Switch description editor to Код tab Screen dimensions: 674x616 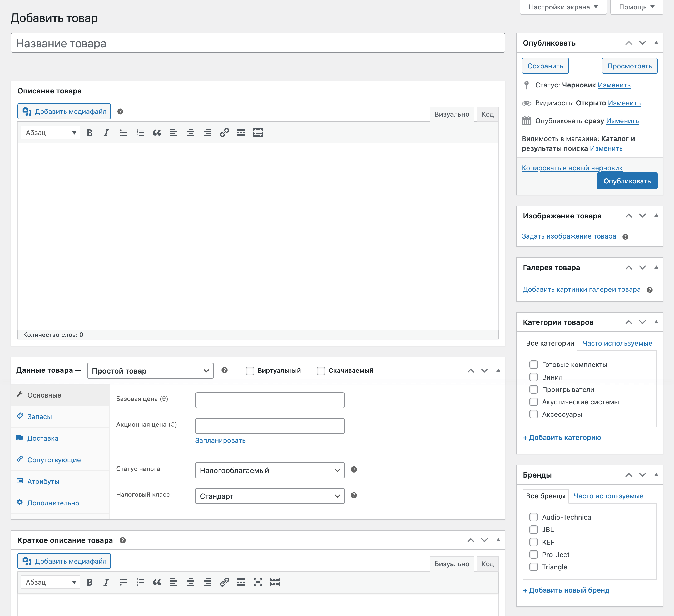coord(487,114)
